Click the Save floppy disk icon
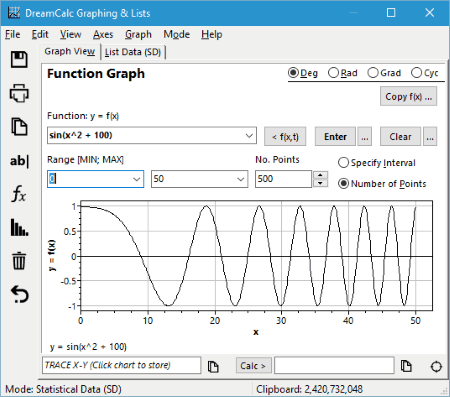 19,60
